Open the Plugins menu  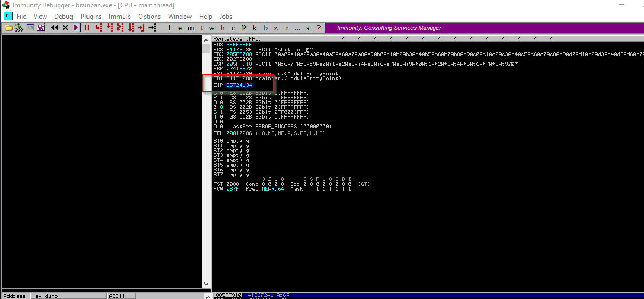coord(91,17)
